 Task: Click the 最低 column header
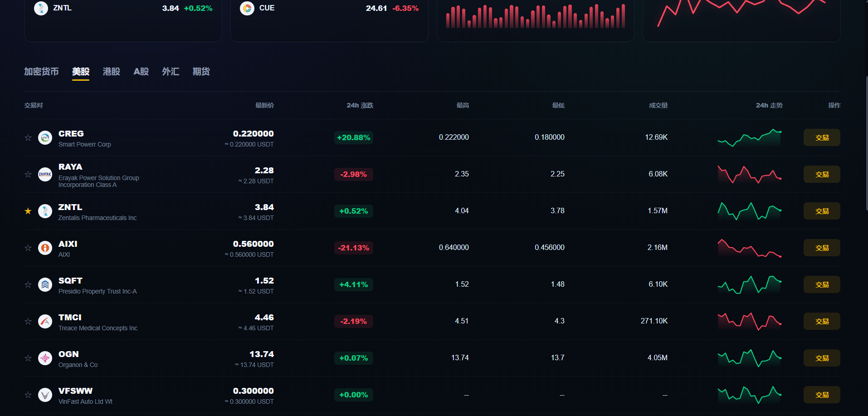coord(558,105)
